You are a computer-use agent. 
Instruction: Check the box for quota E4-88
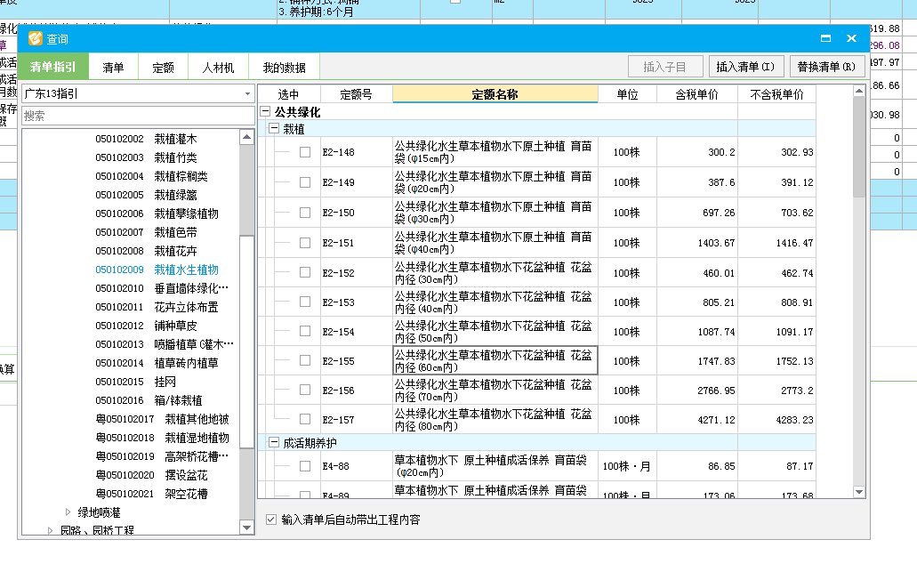click(x=305, y=466)
